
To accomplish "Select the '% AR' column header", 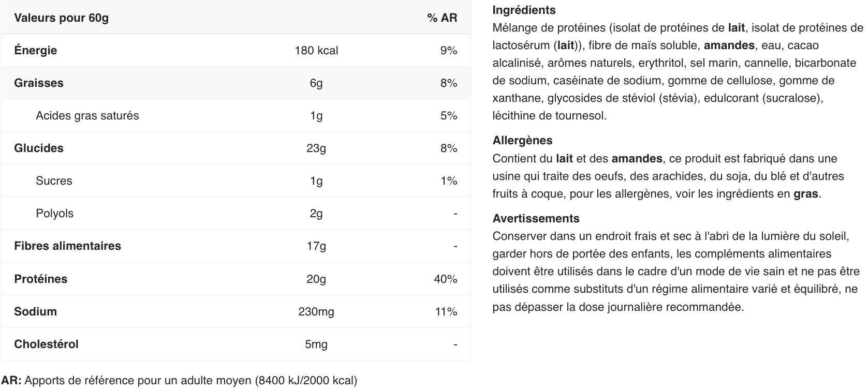I will click(442, 18).
